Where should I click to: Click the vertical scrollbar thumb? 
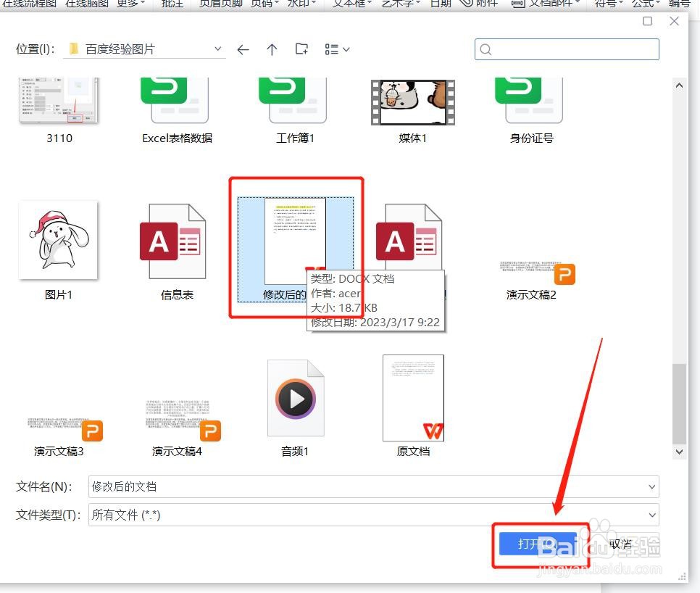[679, 404]
